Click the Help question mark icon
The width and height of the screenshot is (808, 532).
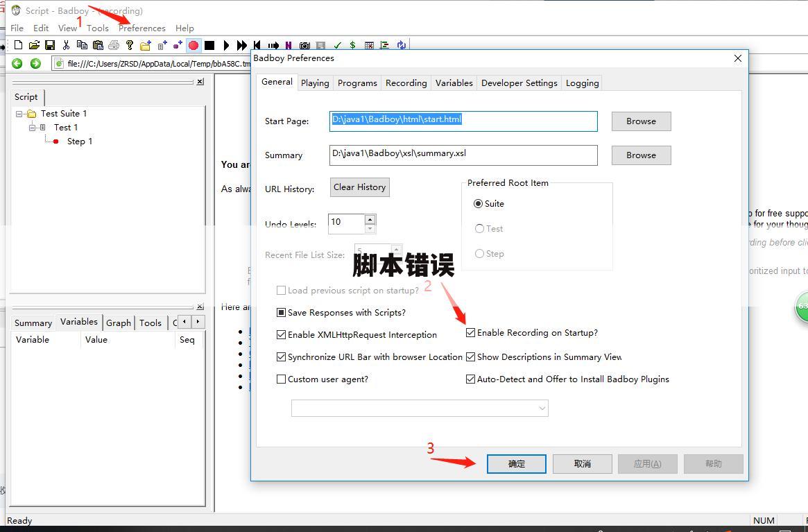click(129, 45)
